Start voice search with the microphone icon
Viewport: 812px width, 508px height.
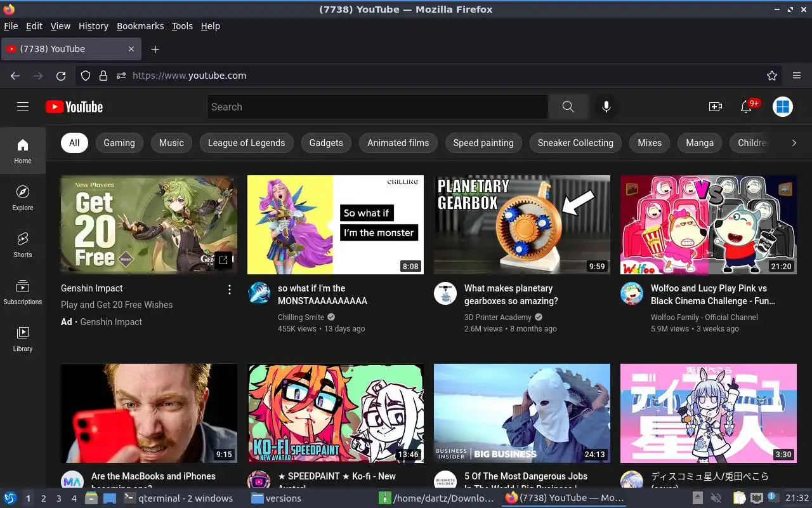coord(606,107)
